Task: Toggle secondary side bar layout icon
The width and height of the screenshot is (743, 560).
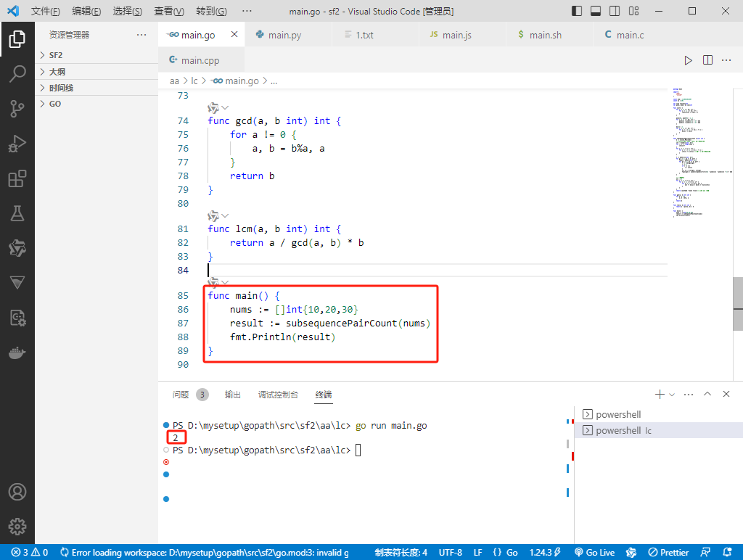Action: click(x=615, y=11)
